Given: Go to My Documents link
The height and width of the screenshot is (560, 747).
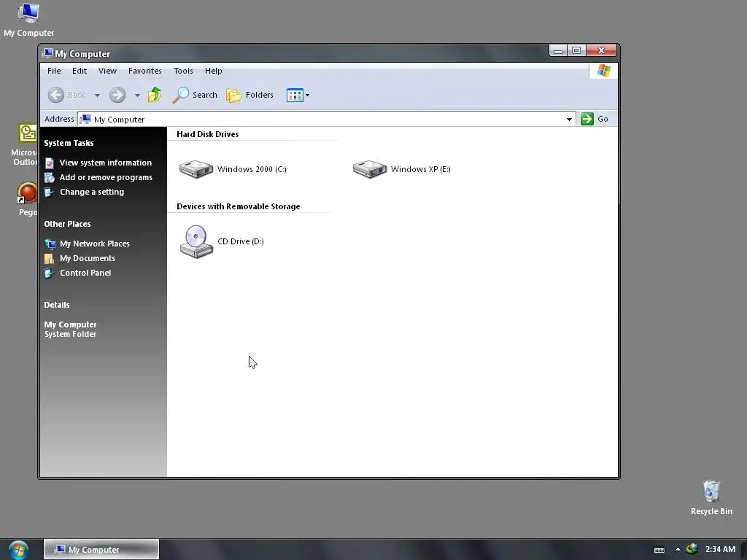Looking at the screenshot, I should click(x=88, y=258).
